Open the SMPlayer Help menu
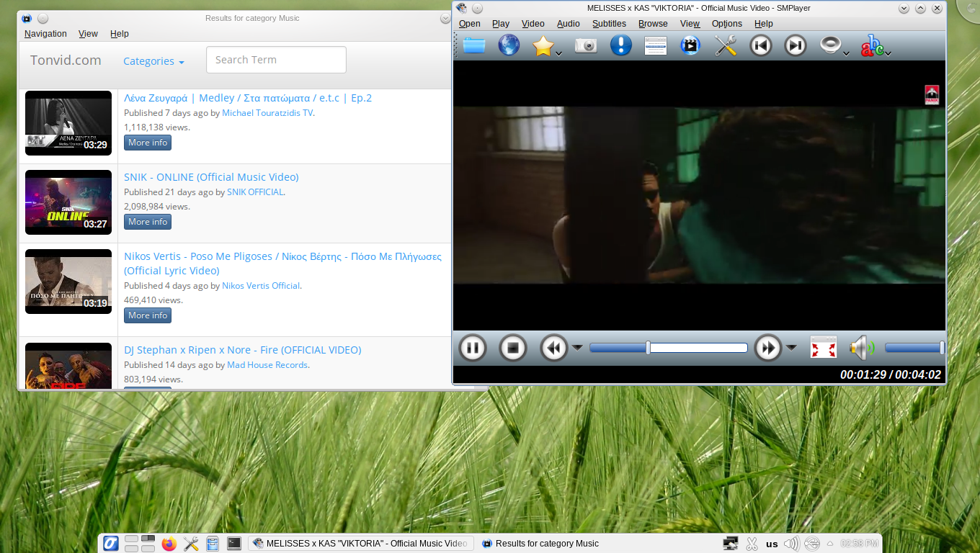Image resolution: width=980 pixels, height=553 pixels. click(x=764, y=24)
